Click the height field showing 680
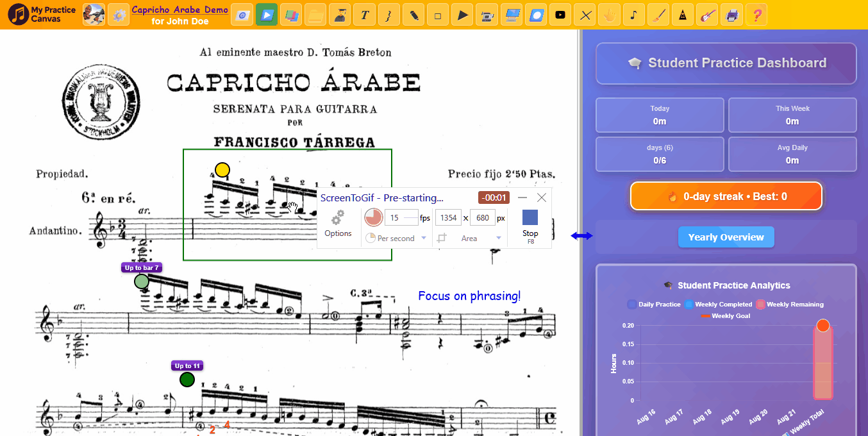The image size is (868, 436). tap(483, 217)
